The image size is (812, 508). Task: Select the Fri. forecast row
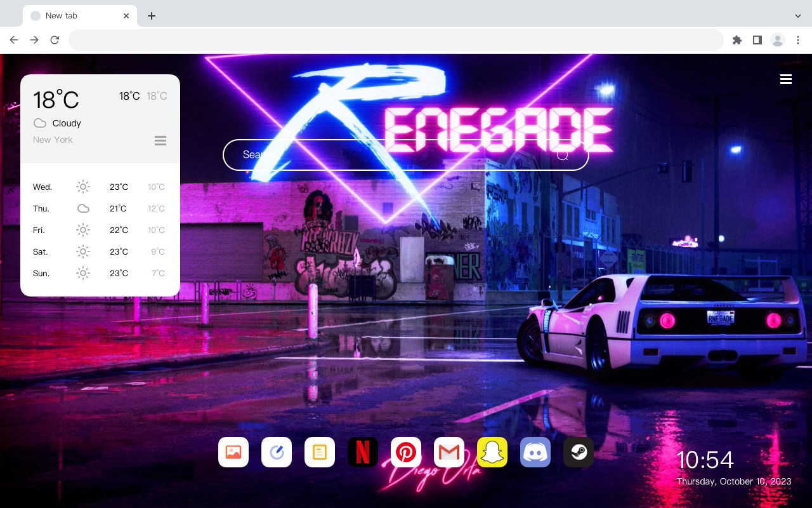[100, 230]
